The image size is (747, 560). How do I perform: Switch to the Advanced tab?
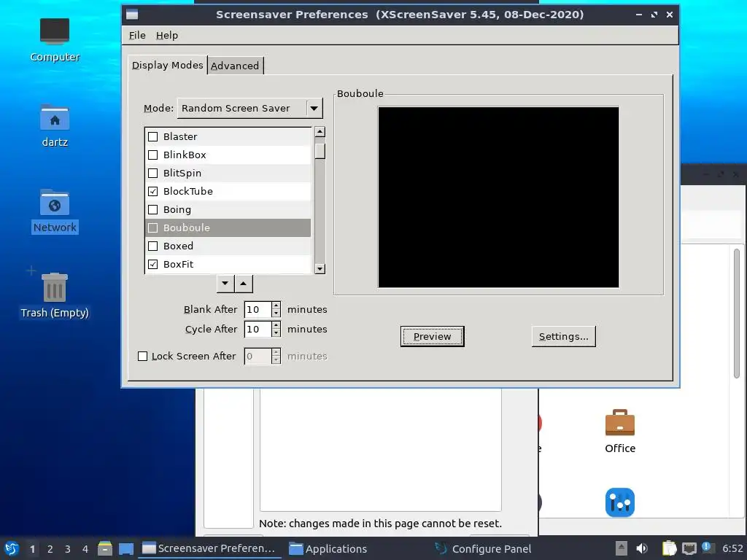tap(235, 66)
